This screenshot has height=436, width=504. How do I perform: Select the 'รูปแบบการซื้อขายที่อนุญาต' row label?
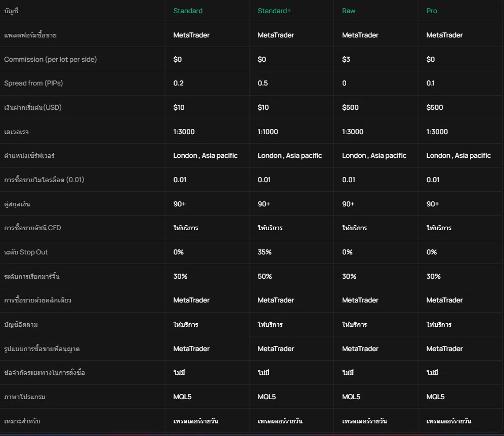click(42, 348)
